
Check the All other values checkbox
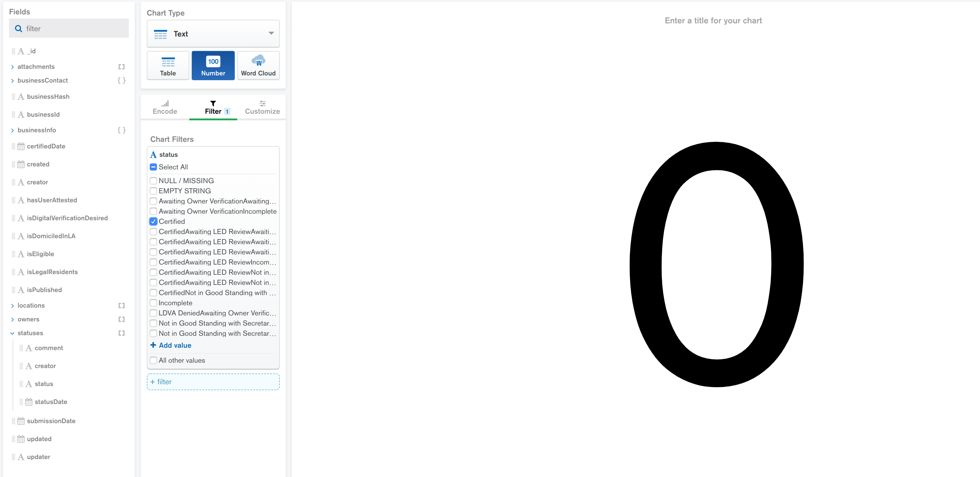[153, 360]
